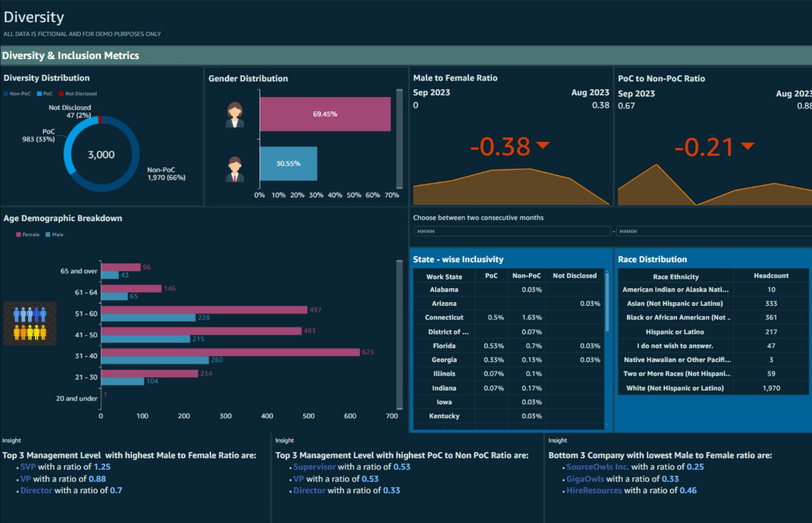The image size is (812, 523).
Task: Click the male bar labeled 260
Action: 155,360
